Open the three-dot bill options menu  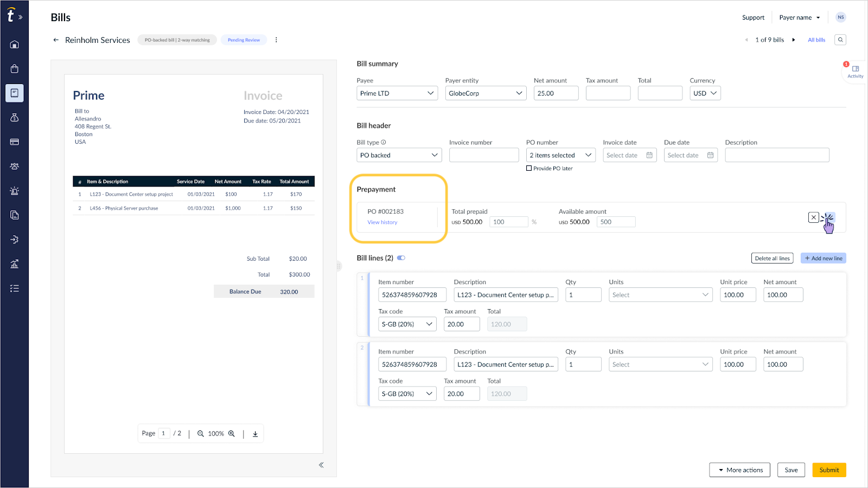tap(276, 40)
